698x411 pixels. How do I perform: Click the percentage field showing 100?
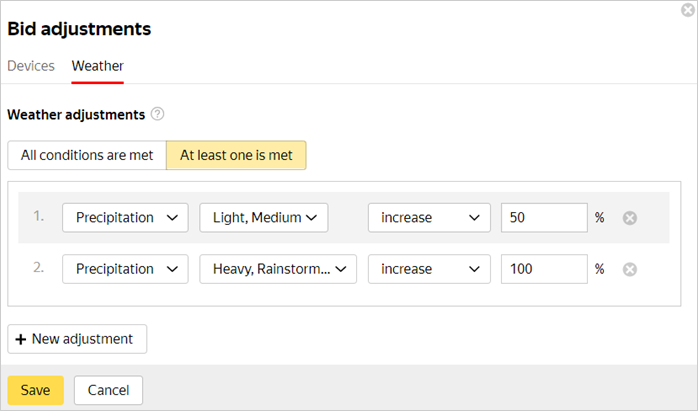point(544,269)
